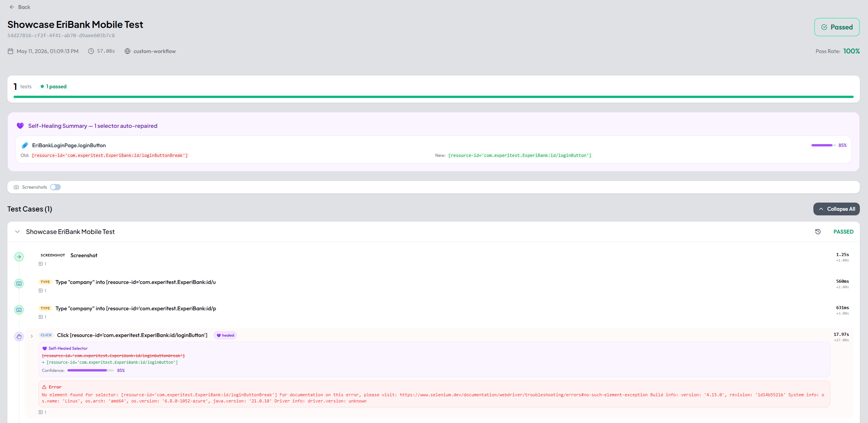Click the step Confidence bar at 85%
The height and width of the screenshot is (423, 868).
coord(90,371)
